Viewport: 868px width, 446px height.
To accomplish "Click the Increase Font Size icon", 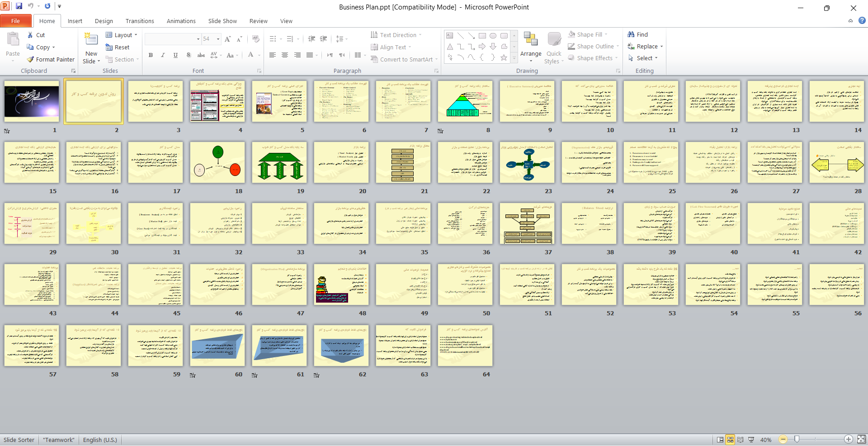I will (x=228, y=39).
